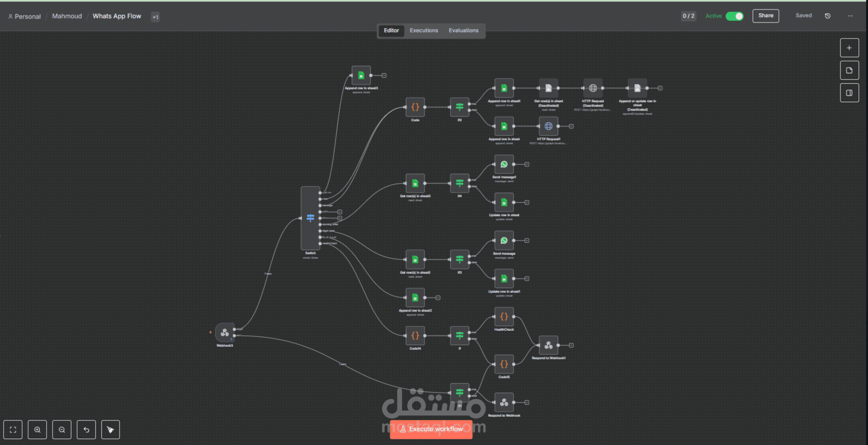Select the Get row(s) in sheet2 node
This screenshot has width=868, height=445.
click(x=415, y=259)
